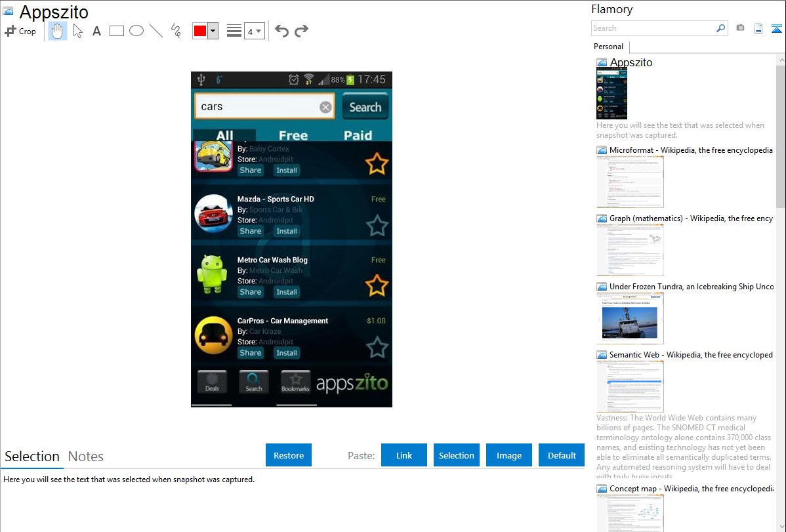Click the line thickness icon
Image resolution: width=786 pixels, height=532 pixels.
click(234, 31)
